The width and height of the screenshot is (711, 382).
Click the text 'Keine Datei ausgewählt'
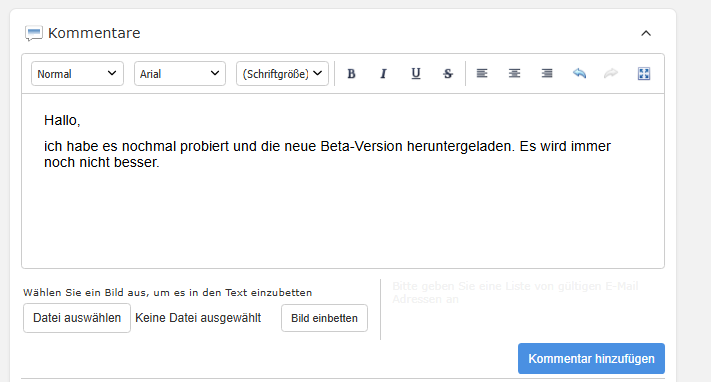coord(198,318)
